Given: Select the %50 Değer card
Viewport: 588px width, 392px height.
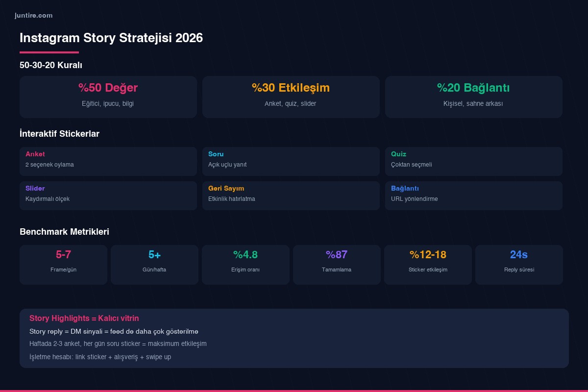Looking at the screenshot, I should pyautogui.click(x=108, y=97).
